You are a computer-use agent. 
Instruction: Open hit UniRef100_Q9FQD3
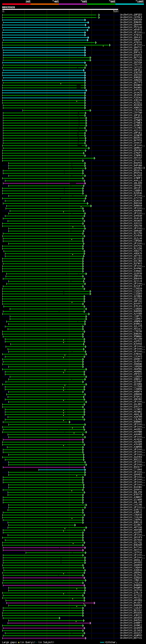point(131,15)
